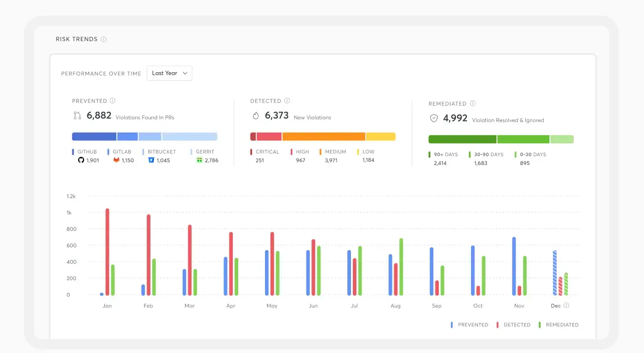Toggle the Prevented series in chart legend

click(x=469, y=325)
